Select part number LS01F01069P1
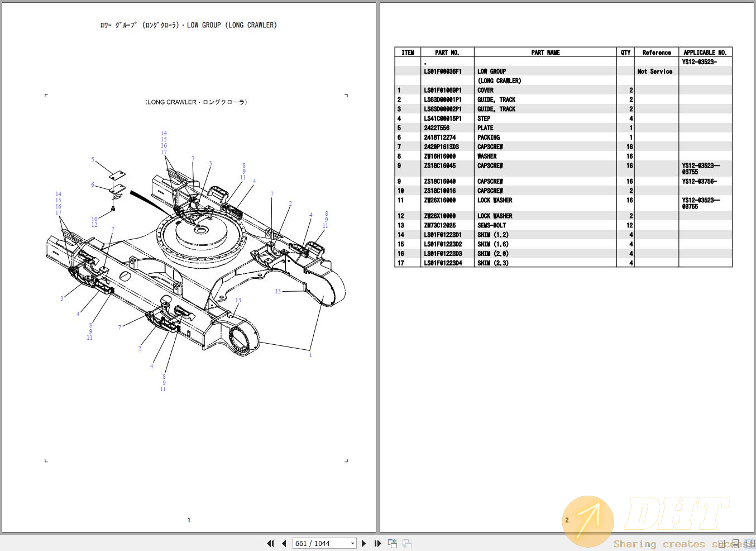The image size is (756, 551). [443, 91]
